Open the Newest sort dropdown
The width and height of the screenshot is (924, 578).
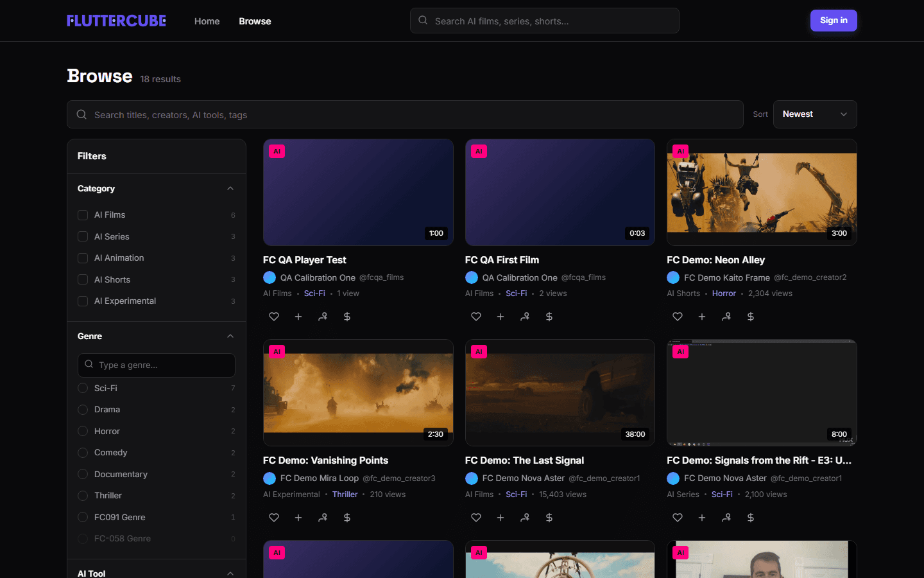click(815, 114)
